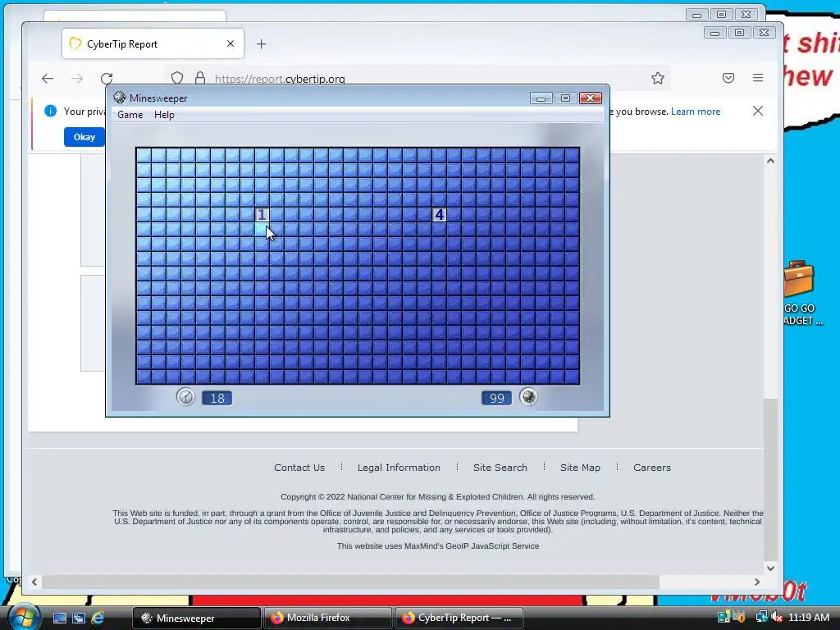The height and width of the screenshot is (630, 840).
Task: Open the Careers link
Action: 652,468
